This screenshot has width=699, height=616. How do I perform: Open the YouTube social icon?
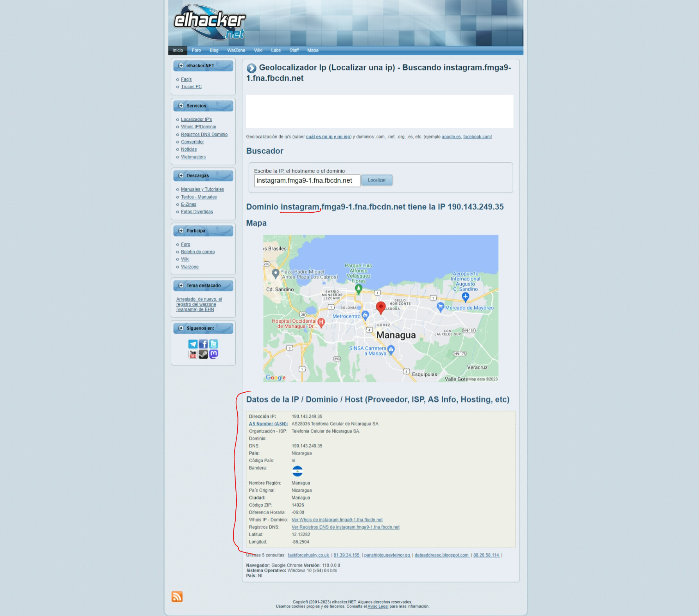click(193, 354)
